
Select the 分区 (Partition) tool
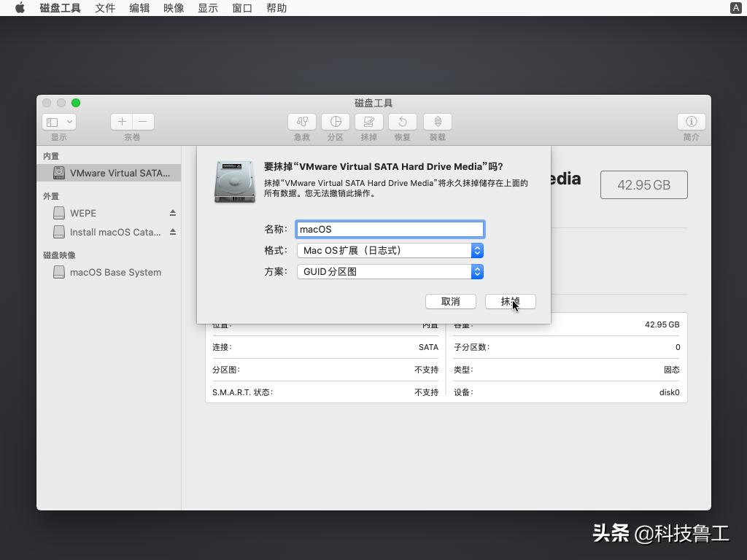pyautogui.click(x=335, y=121)
